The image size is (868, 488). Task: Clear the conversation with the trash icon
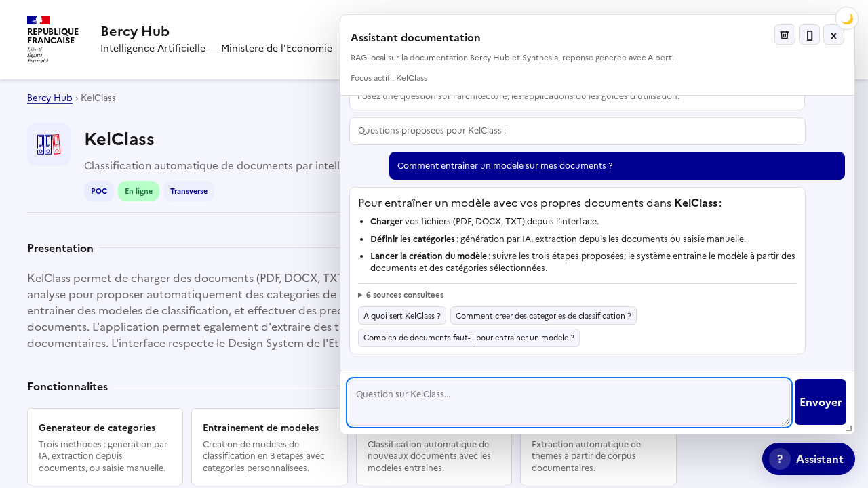(785, 35)
